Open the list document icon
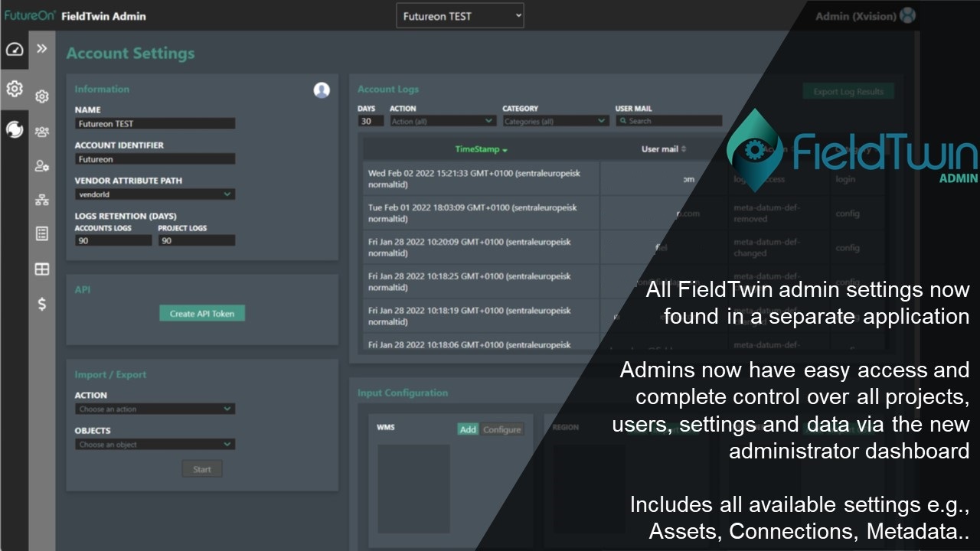Screen dimensions: 980x551 click(x=42, y=234)
